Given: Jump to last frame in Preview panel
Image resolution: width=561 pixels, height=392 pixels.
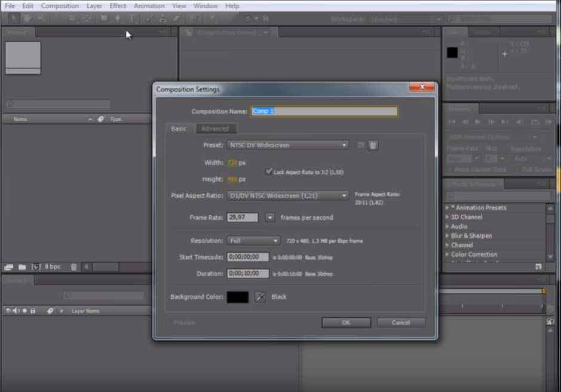Looking at the screenshot, I should (x=504, y=122).
